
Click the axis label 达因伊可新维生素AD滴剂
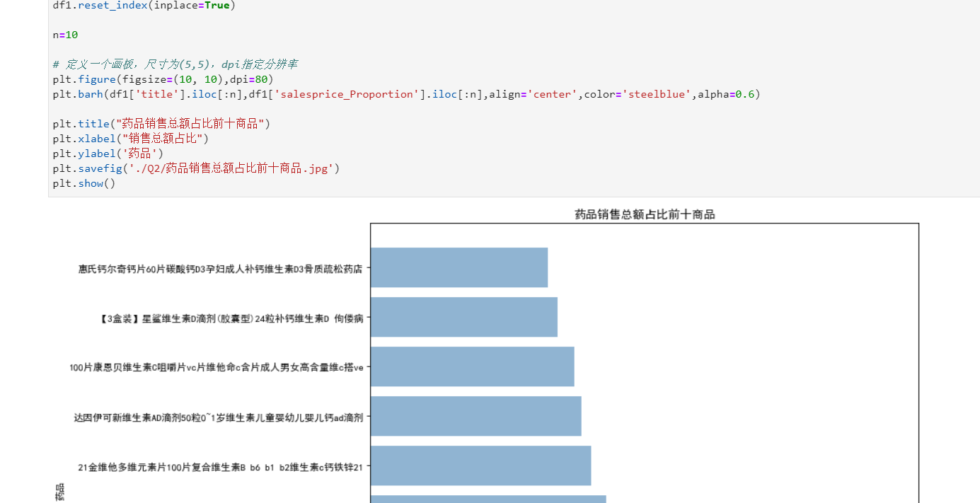point(219,417)
